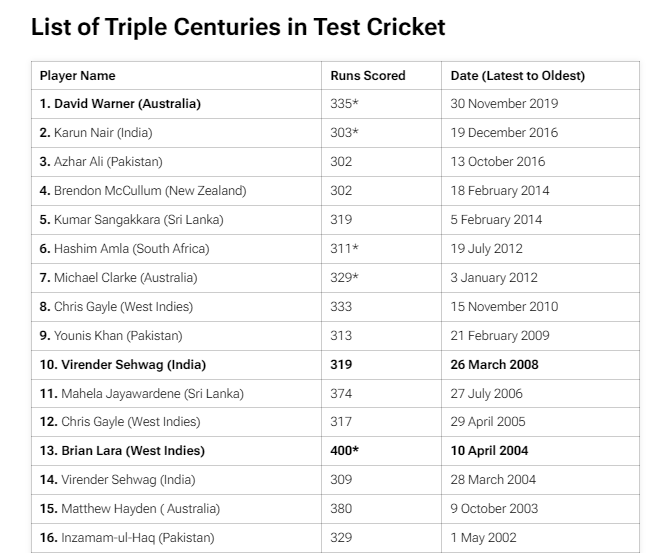Select the Matthew Hayden (Australia) cell
650x553 pixels.
click(x=130, y=509)
